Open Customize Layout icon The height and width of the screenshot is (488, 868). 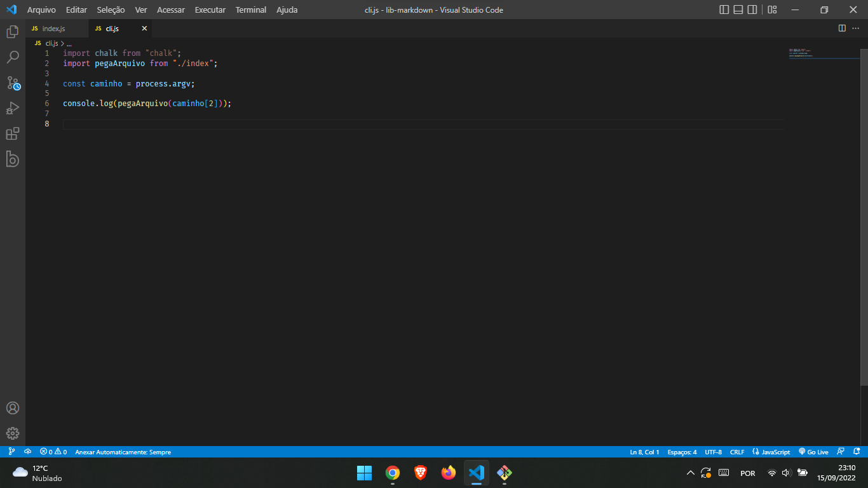772,10
